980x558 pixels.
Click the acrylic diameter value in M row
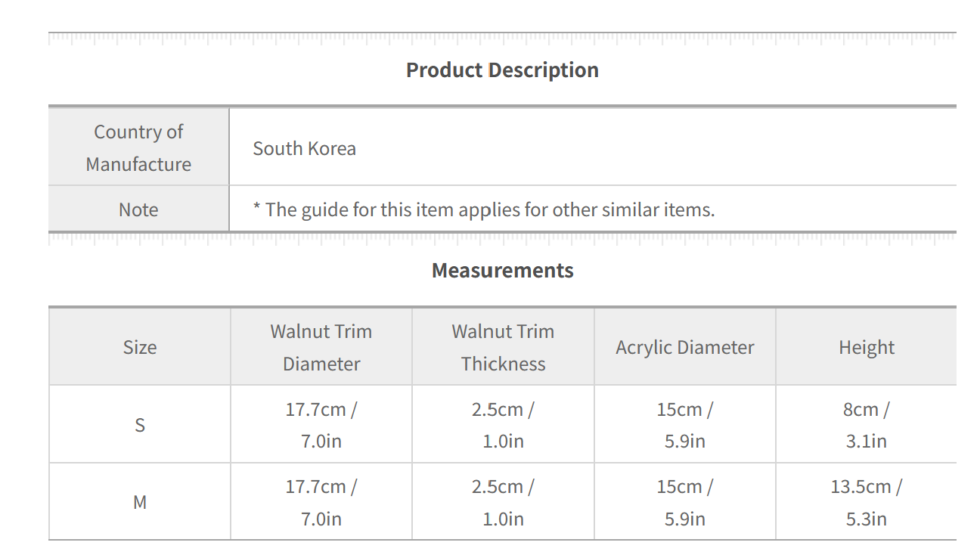click(685, 502)
